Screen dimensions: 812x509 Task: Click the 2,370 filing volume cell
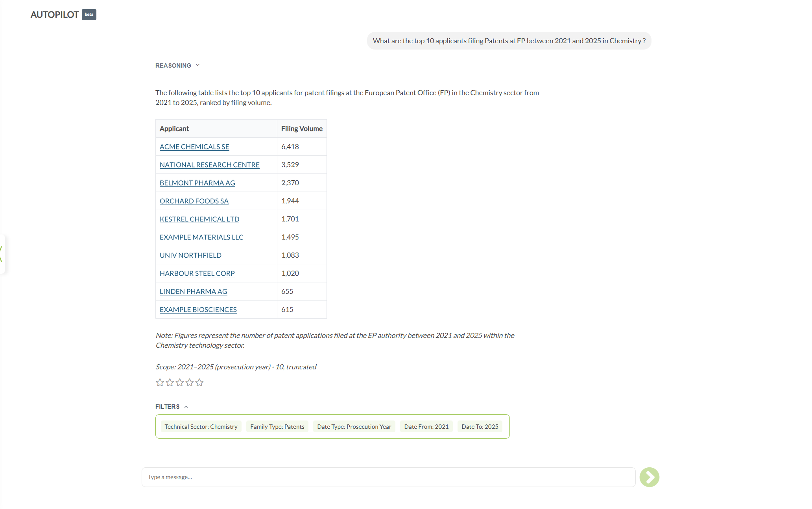(x=302, y=183)
